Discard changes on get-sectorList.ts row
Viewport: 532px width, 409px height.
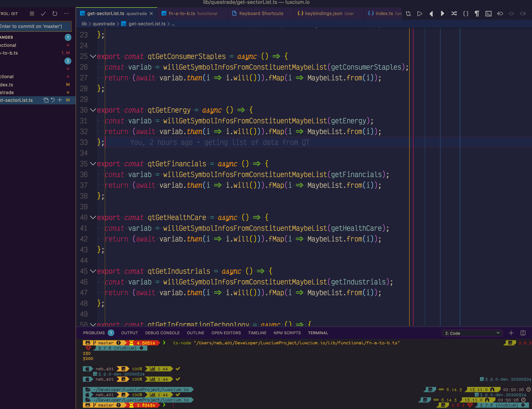coord(53,100)
